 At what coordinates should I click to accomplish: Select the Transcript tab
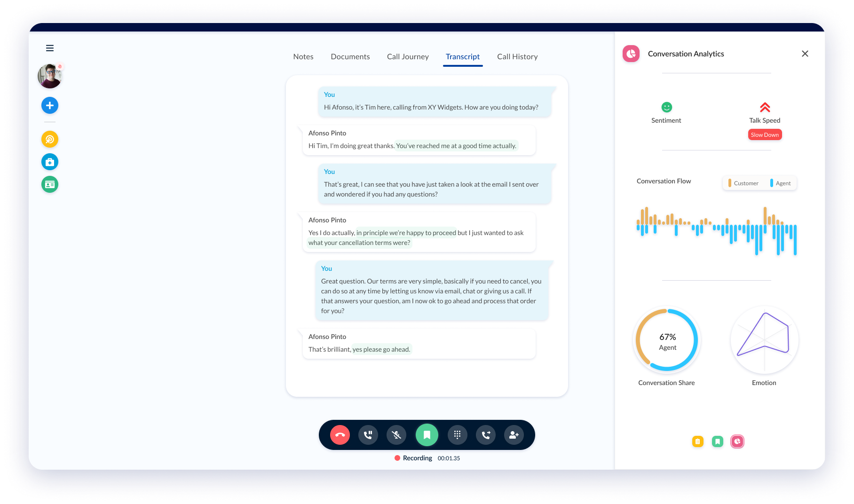click(463, 56)
